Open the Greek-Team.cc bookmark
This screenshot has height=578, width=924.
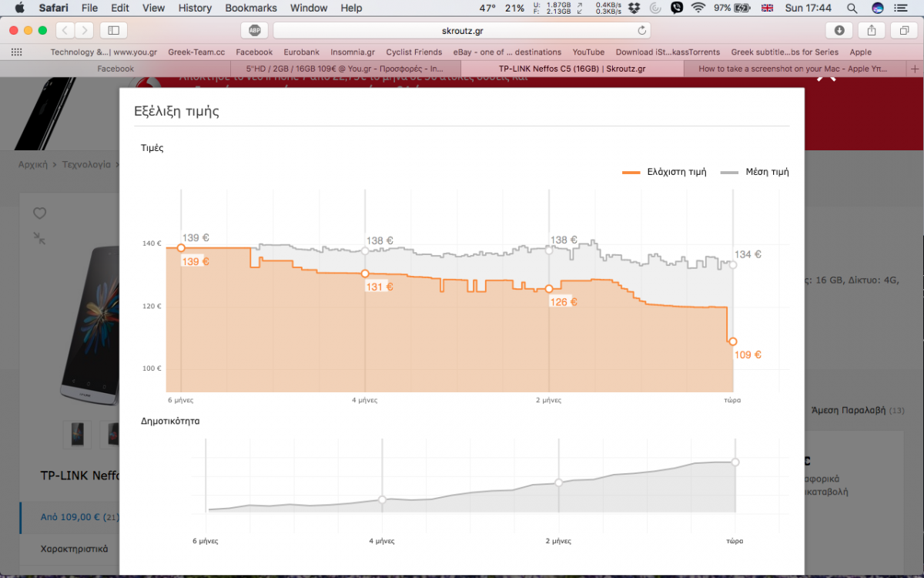click(196, 52)
